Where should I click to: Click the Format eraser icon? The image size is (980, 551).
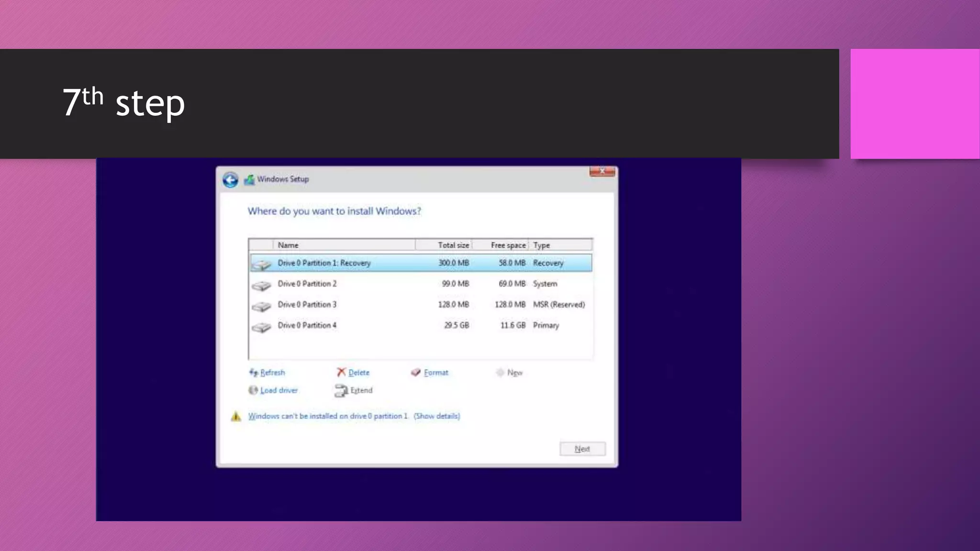tap(415, 373)
